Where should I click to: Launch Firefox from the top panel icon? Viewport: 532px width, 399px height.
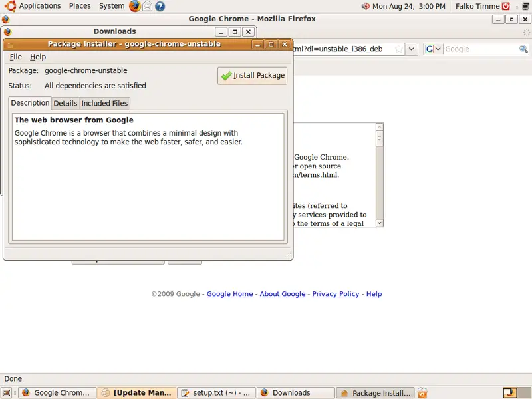135,6
